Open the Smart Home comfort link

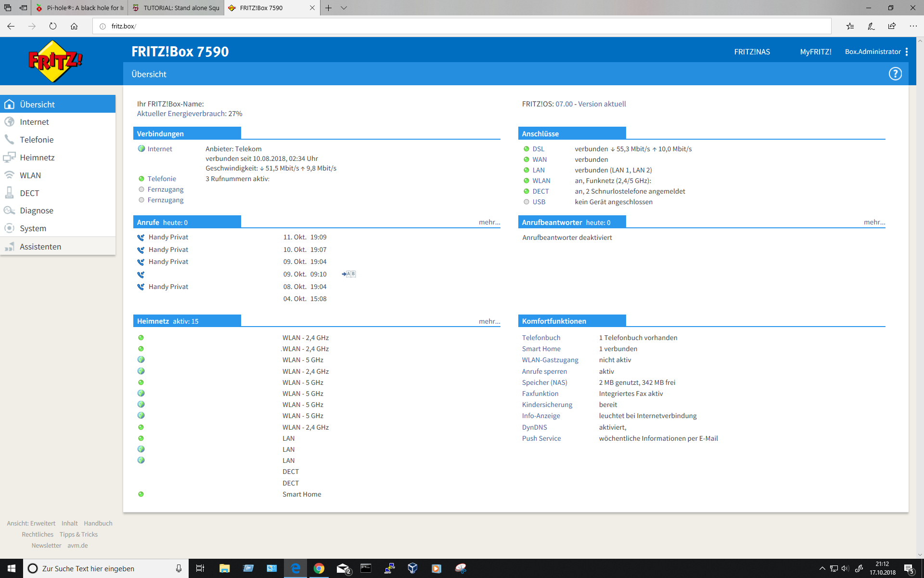tap(541, 349)
